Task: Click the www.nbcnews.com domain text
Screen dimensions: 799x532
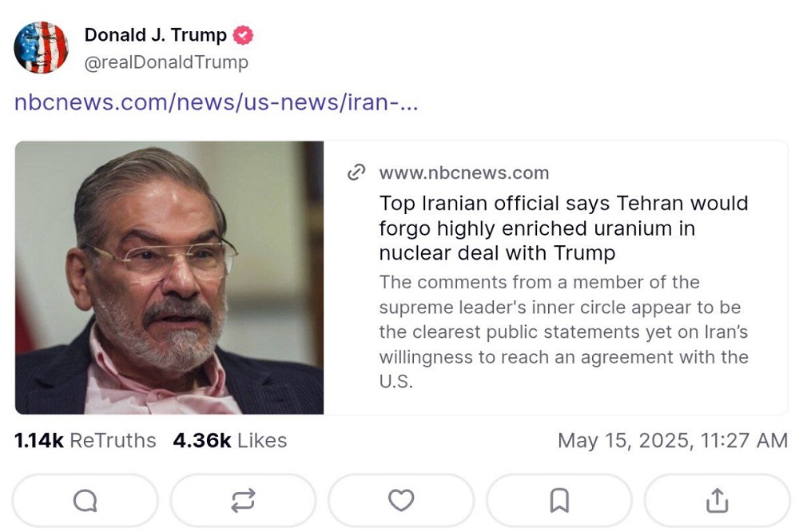Action: 463,173
